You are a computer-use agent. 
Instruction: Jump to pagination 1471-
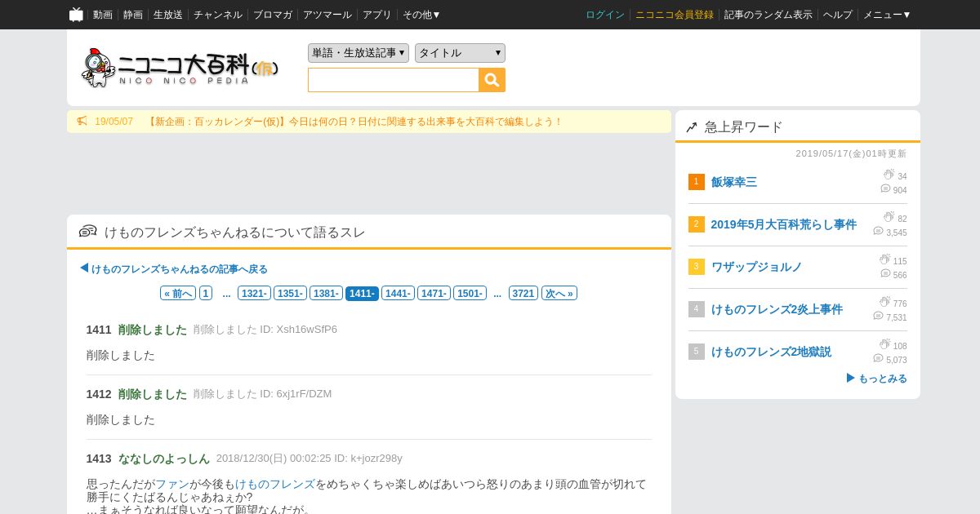click(x=434, y=293)
